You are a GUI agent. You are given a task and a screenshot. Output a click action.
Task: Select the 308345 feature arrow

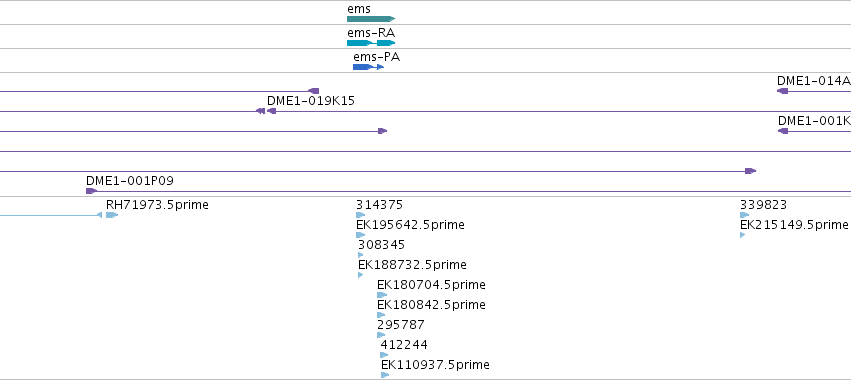click(x=360, y=255)
